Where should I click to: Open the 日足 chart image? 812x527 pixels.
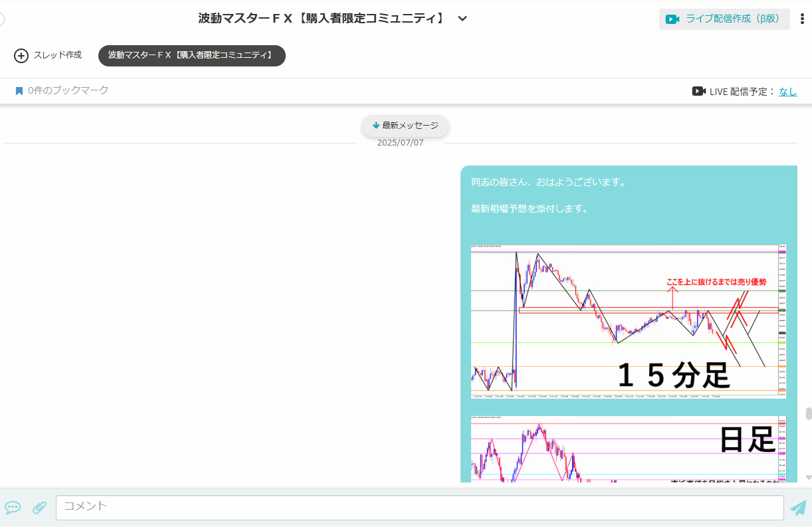[629, 449]
